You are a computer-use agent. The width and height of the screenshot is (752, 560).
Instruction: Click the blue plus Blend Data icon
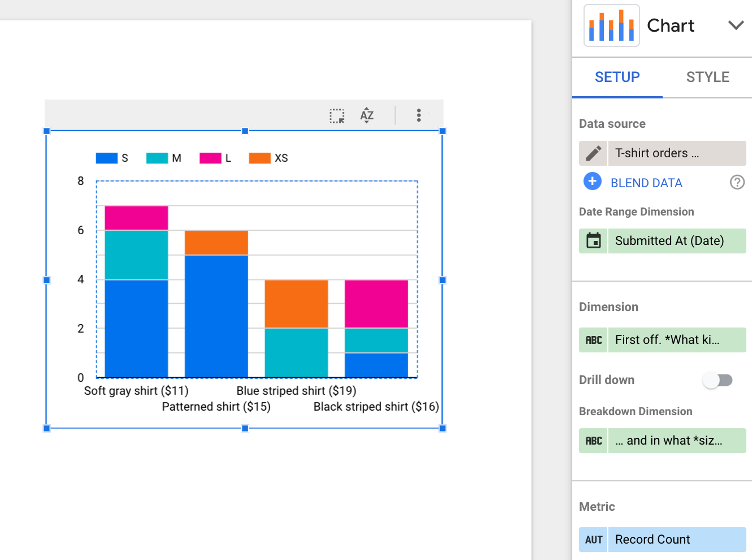tap(592, 182)
